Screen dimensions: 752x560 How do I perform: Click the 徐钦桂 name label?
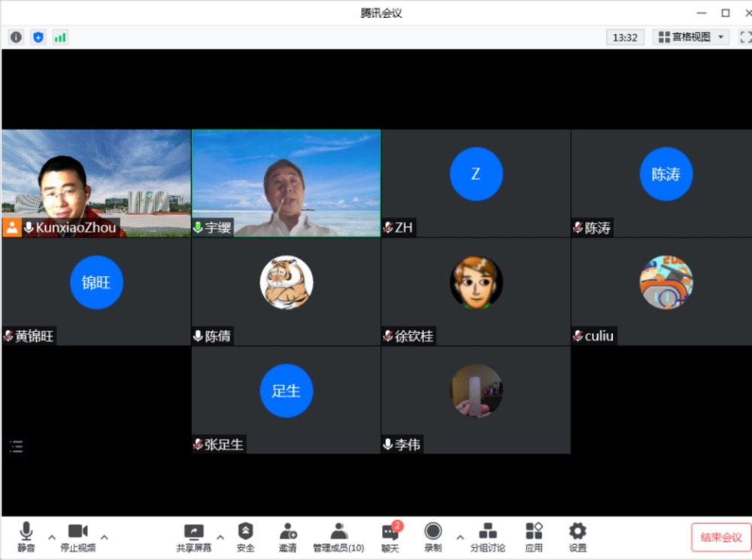tap(414, 336)
